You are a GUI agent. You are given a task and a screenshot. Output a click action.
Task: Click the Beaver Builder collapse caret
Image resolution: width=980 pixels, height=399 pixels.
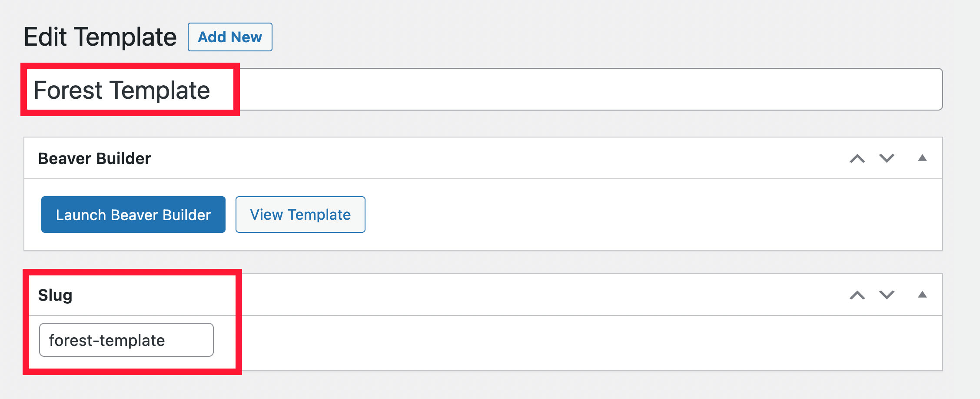tap(921, 158)
